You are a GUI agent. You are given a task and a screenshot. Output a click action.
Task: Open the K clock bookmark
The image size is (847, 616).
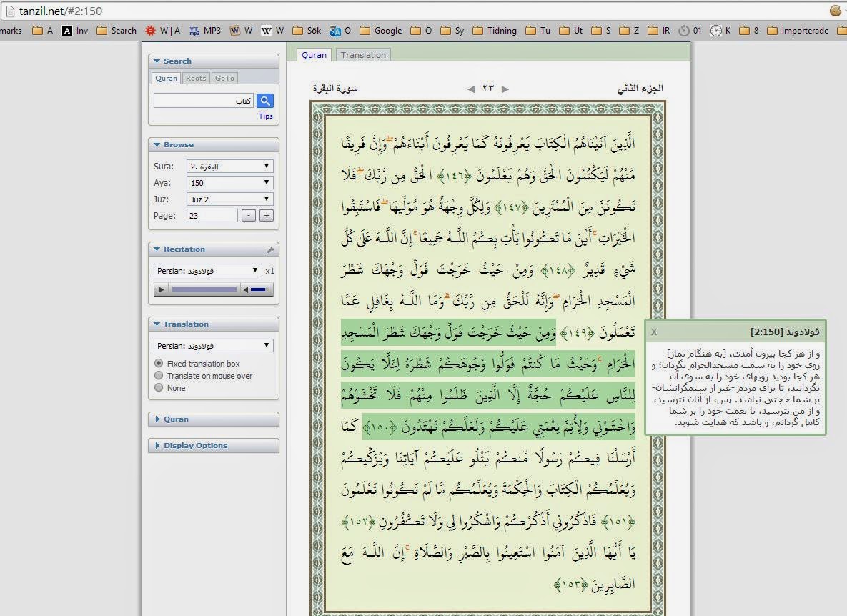click(x=720, y=31)
